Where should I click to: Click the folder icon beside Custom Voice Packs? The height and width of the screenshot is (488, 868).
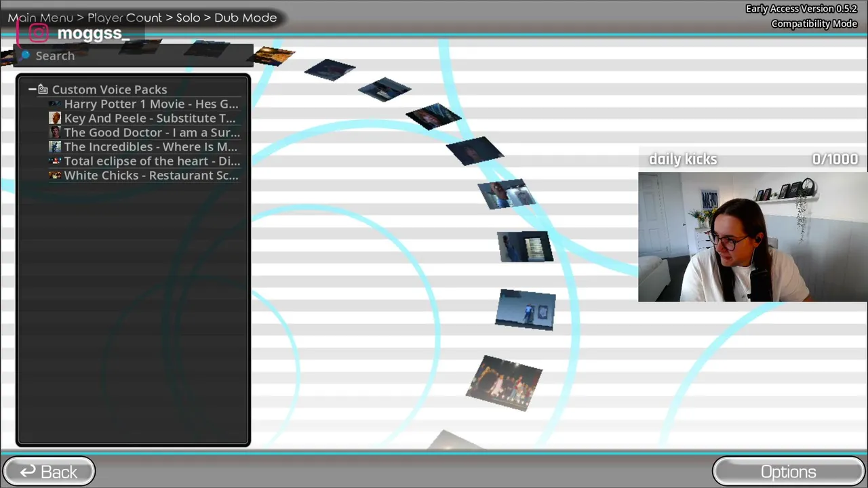[43, 89]
